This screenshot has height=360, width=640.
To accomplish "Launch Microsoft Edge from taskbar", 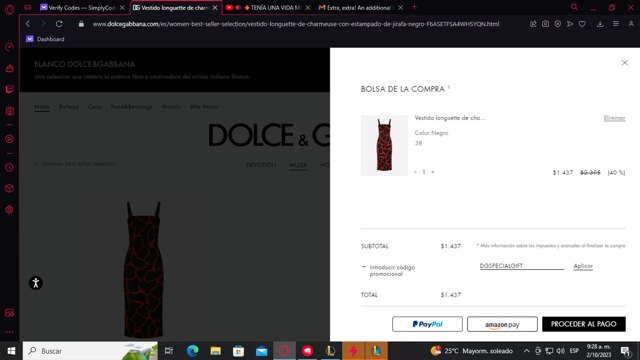I will (x=192, y=351).
